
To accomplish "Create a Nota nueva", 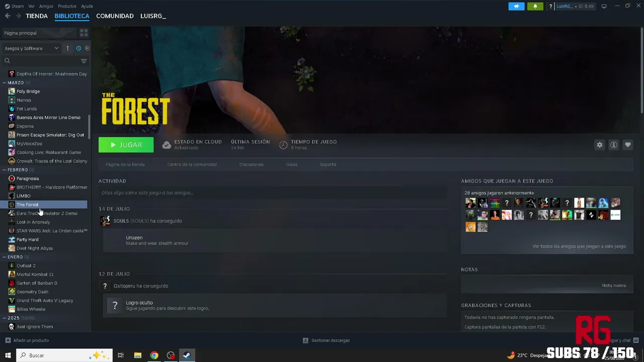I will (614, 286).
